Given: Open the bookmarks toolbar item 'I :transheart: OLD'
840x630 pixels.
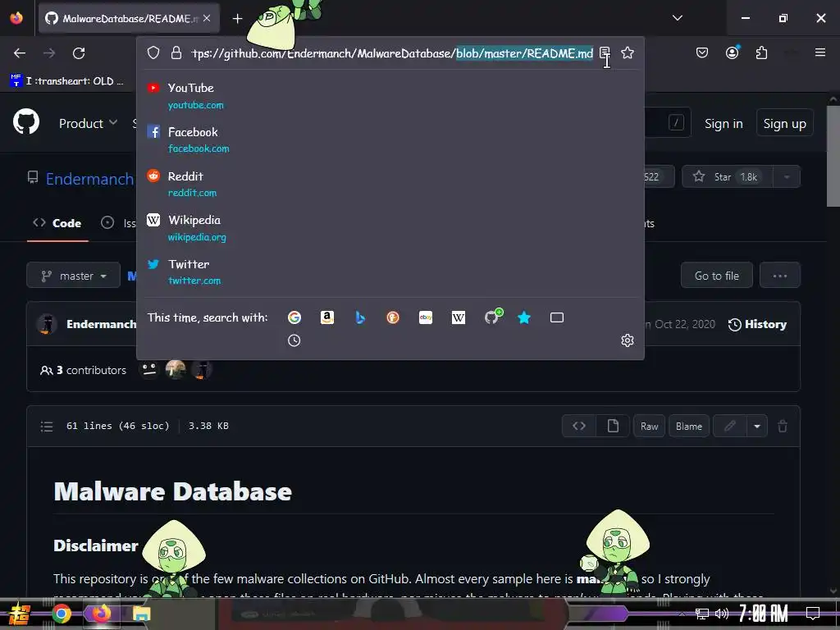Looking at the screenshot, I should [x=67, y=81].
